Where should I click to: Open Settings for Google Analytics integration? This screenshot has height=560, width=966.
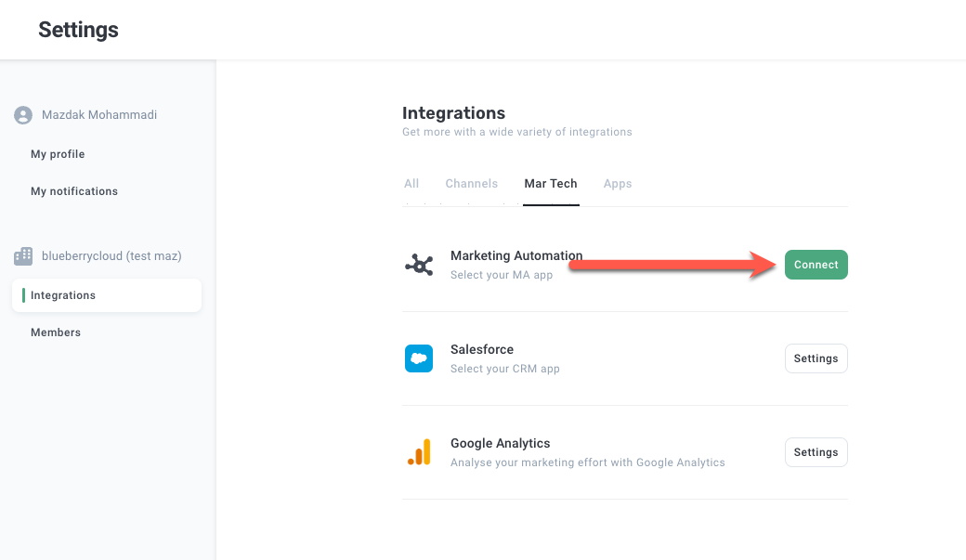[816, 452]
